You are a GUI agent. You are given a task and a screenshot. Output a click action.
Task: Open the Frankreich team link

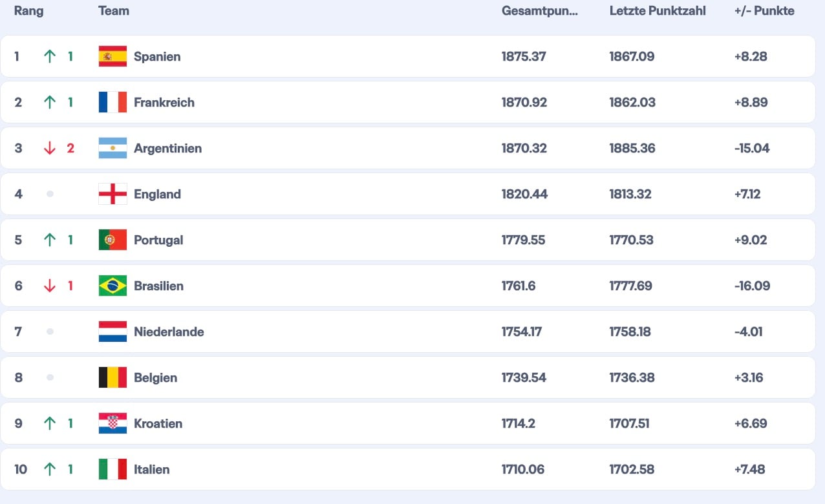tap(164, 103)
